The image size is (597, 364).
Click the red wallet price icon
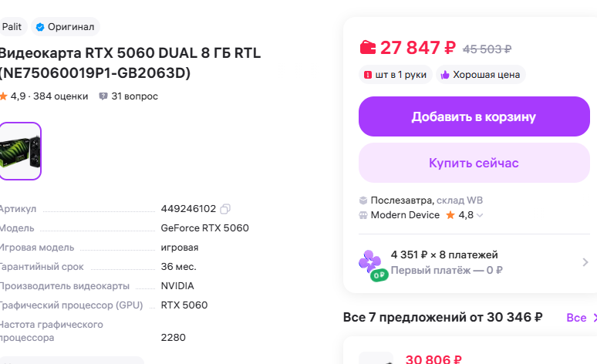click(368, 48)
